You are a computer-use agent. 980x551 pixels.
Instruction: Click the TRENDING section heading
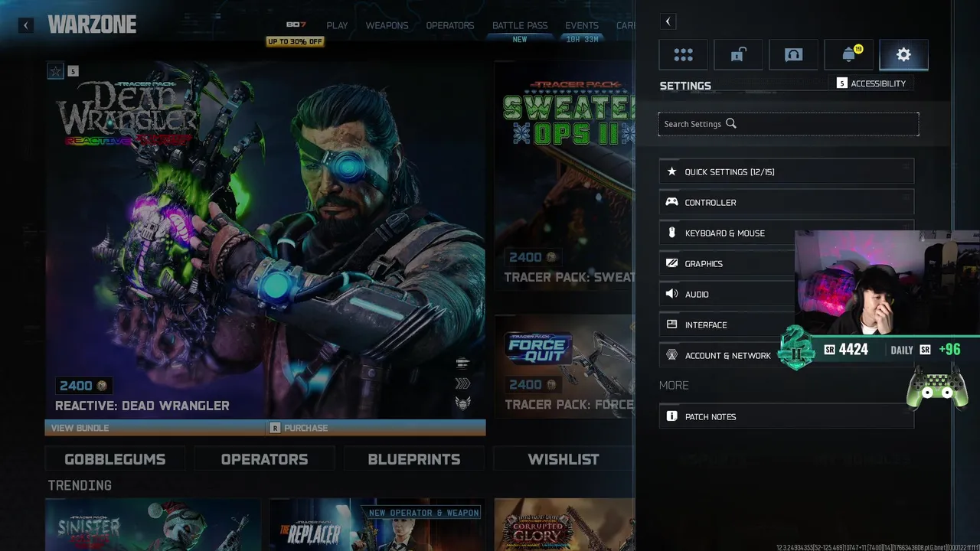pyautogui.click(x=80, y=485)
